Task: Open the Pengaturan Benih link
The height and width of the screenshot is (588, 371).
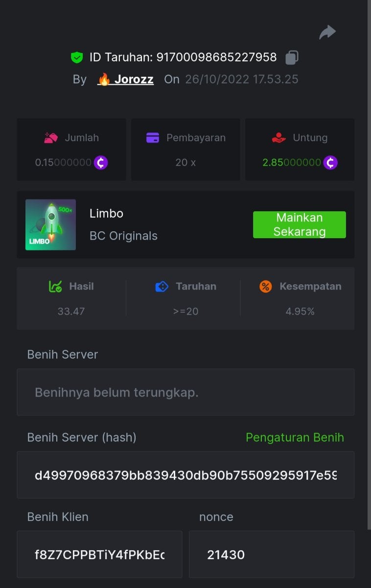Action: [x=295, y=438]
